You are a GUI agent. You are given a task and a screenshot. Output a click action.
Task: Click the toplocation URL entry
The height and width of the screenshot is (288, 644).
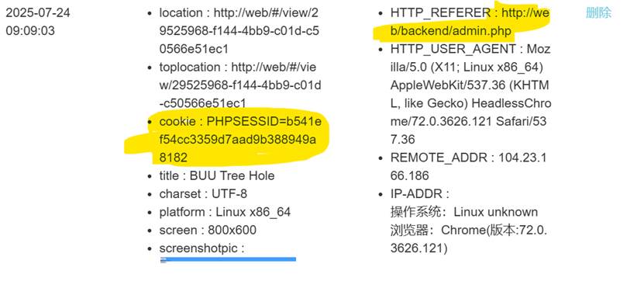(240, 85)
